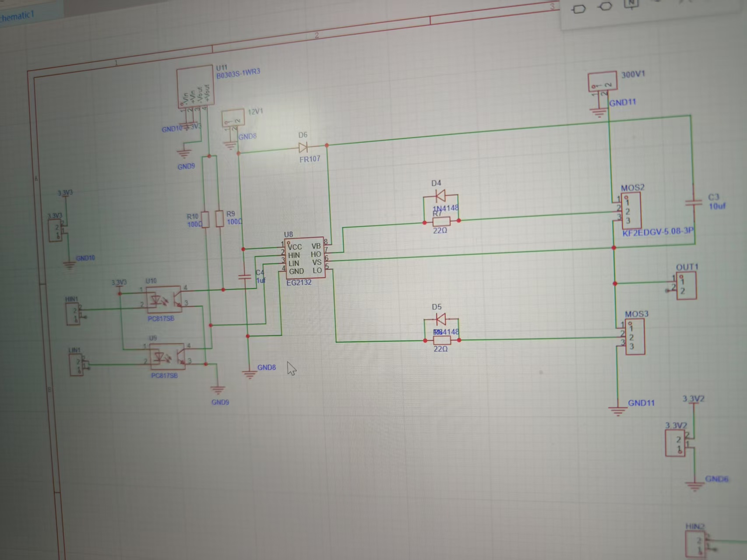This screenshot has height=560, width=747.
Task: Select the U10 optocoupler symbol
Action: point(164,300)
